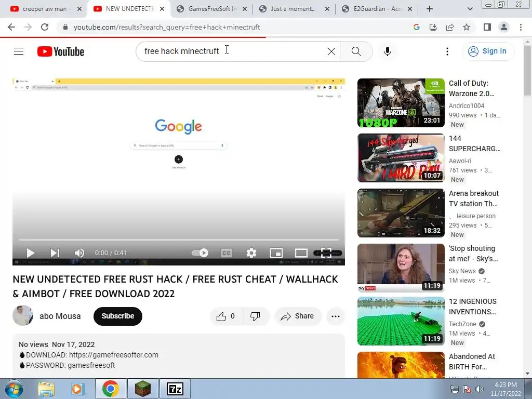532x399 pixels.
Task: Share the video
Action: 298,316
